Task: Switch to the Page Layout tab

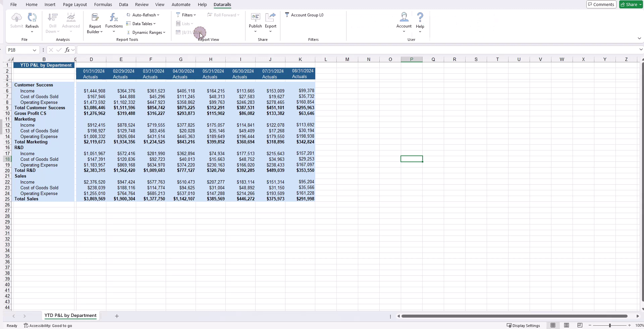Action: pos(75,4)
